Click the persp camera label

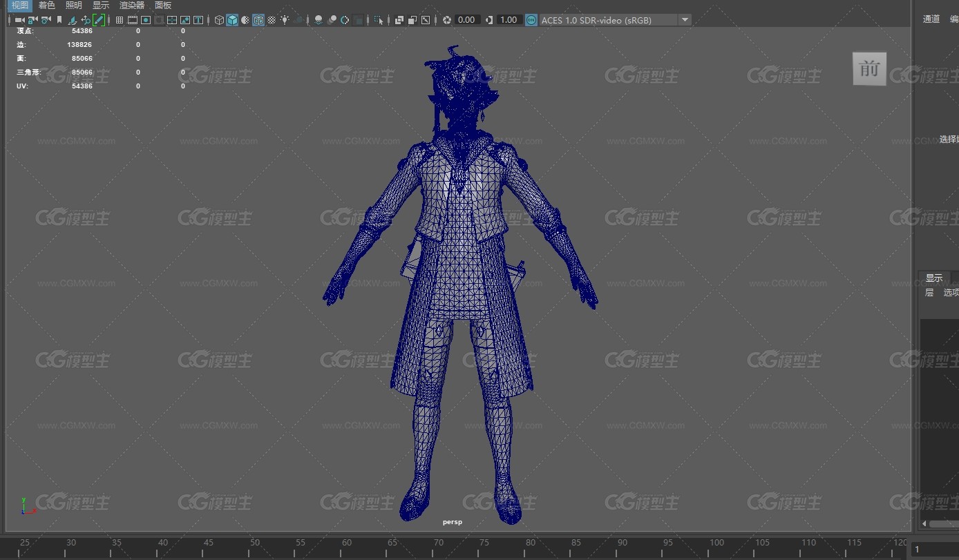tap(453, 522)
